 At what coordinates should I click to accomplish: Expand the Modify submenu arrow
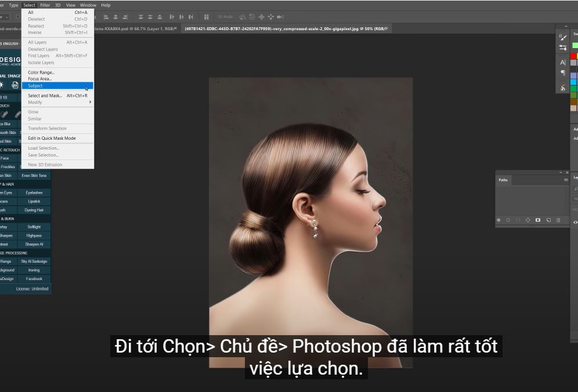90,102
